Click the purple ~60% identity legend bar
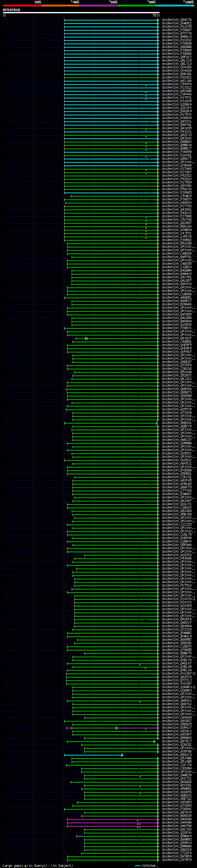The width and height of the screenshot is (197, 868). pos(99,6)
